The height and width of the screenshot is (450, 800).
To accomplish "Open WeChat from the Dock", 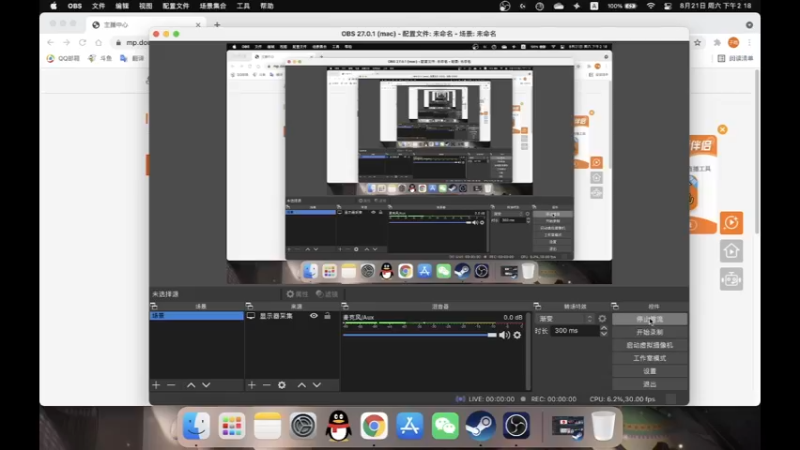I will point(445,426).
